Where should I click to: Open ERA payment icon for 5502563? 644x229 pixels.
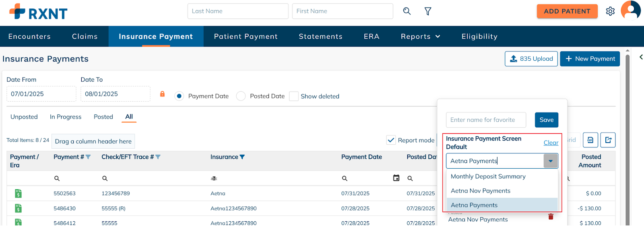coord(18,194)
